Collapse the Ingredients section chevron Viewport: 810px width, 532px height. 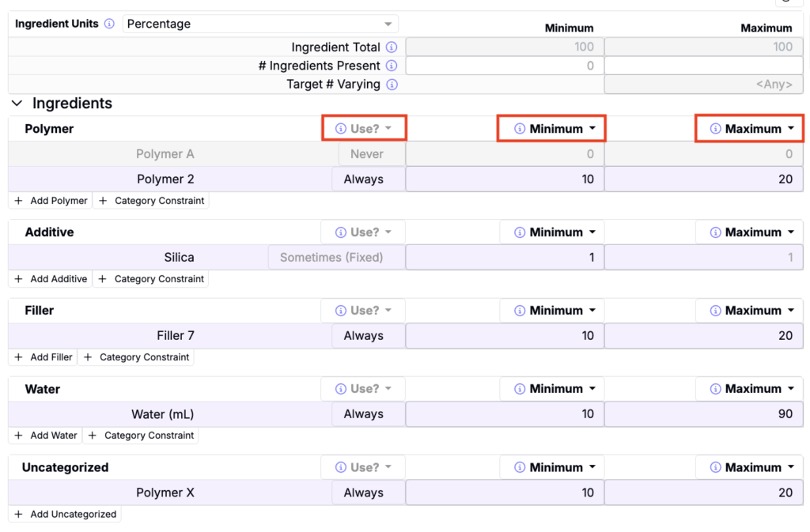17,104
